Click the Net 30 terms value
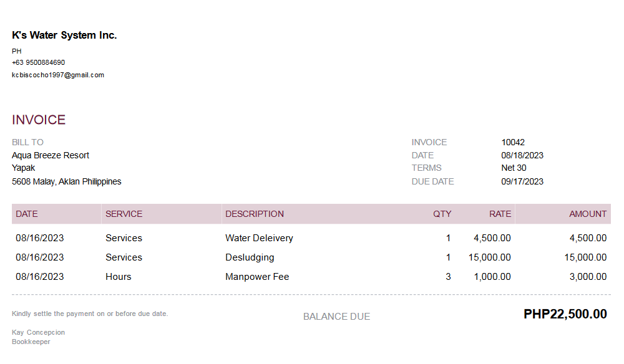The image size is (624, 364). tap(514, 168)
